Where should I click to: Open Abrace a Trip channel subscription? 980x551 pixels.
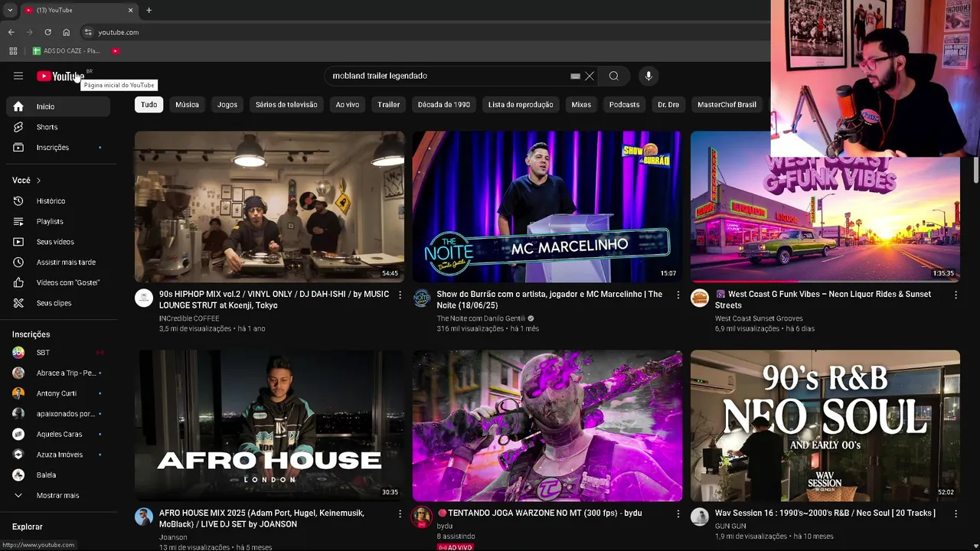[x=58, y=373]
